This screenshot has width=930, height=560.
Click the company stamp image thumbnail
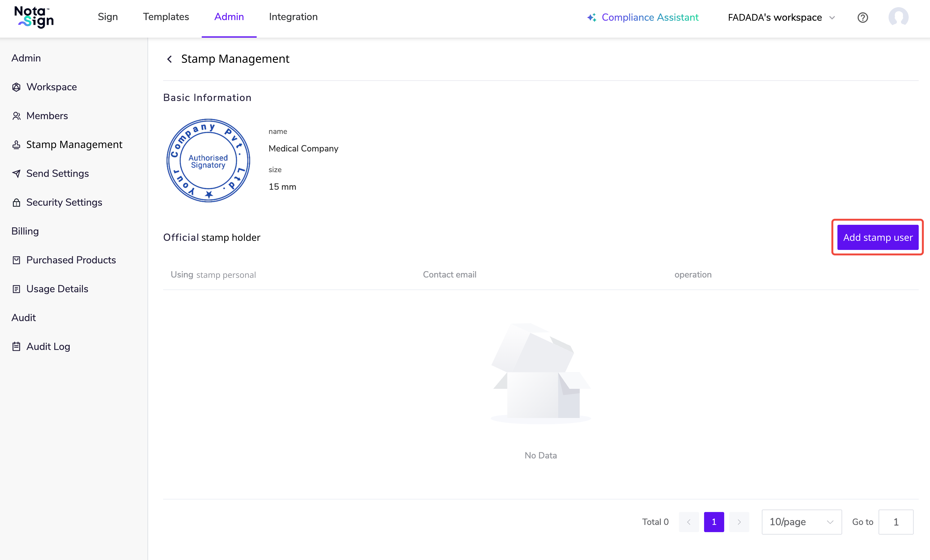[208, 161]
